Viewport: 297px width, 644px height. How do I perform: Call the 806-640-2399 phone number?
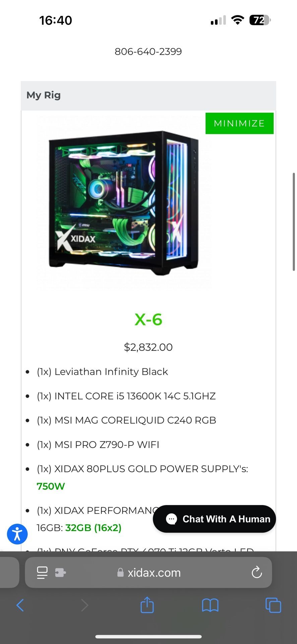point(148,51)
